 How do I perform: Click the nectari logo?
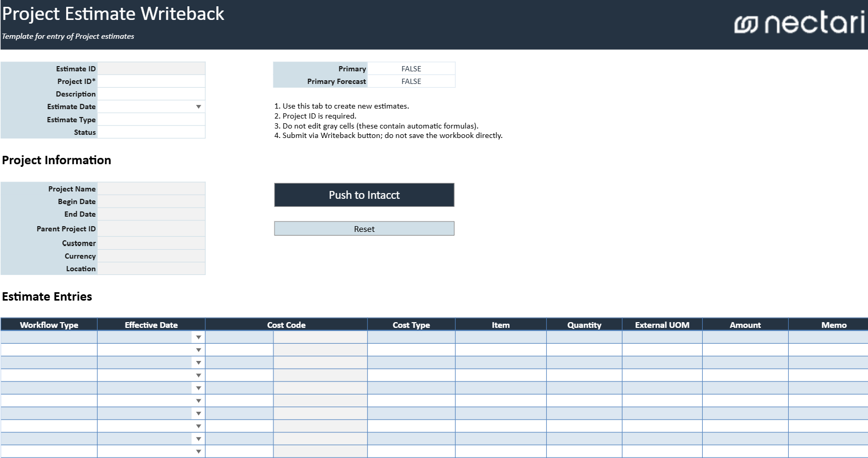click(800, 24)
